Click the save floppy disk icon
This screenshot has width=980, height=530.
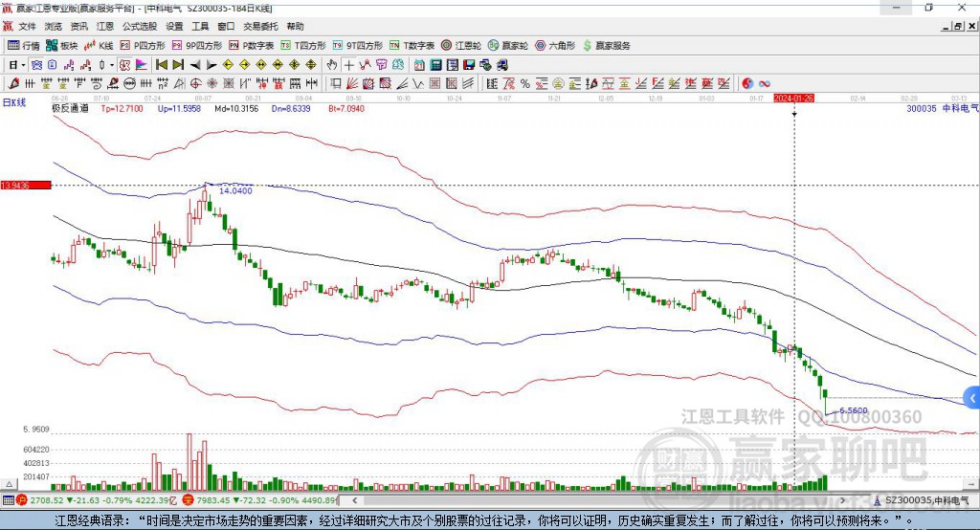tap(469, 65)
